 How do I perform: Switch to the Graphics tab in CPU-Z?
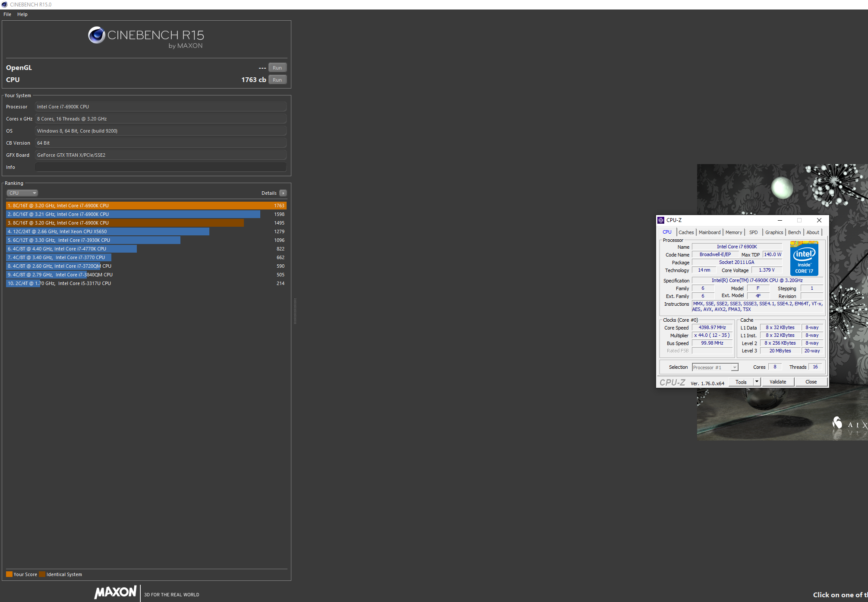pyautogui.click(x=774, y=232)
